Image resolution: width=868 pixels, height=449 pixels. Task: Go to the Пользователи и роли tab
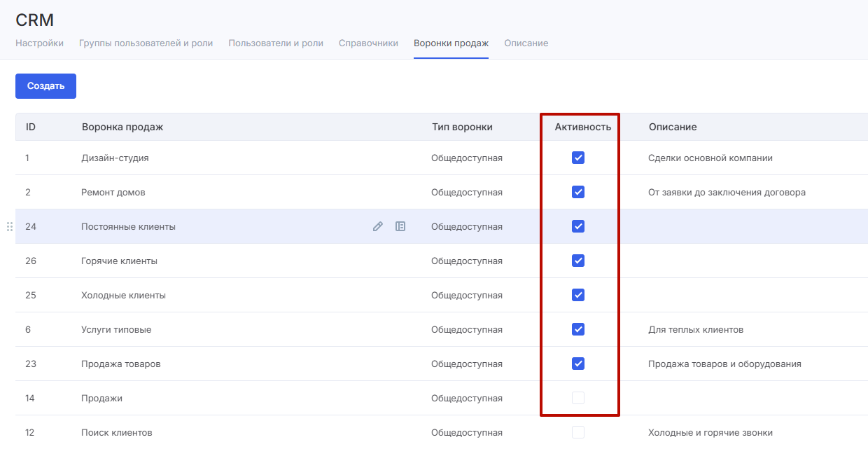click(276, 43)
